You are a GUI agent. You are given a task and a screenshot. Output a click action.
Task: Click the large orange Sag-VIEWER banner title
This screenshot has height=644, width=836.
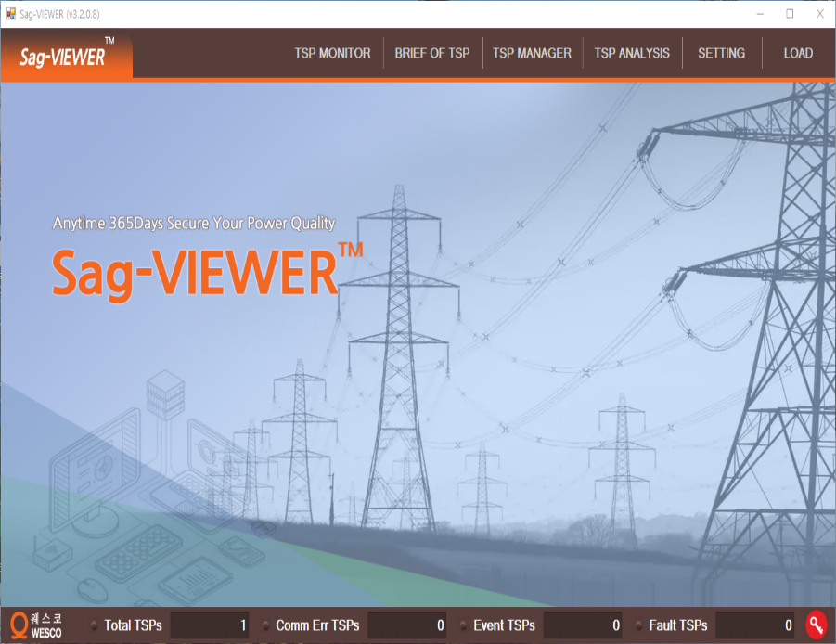click(207, 272)
